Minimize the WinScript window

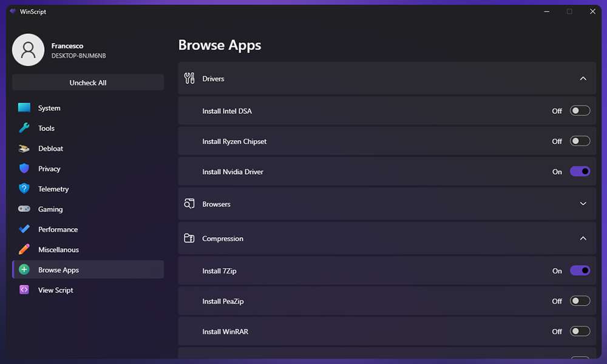click(547, 12)
